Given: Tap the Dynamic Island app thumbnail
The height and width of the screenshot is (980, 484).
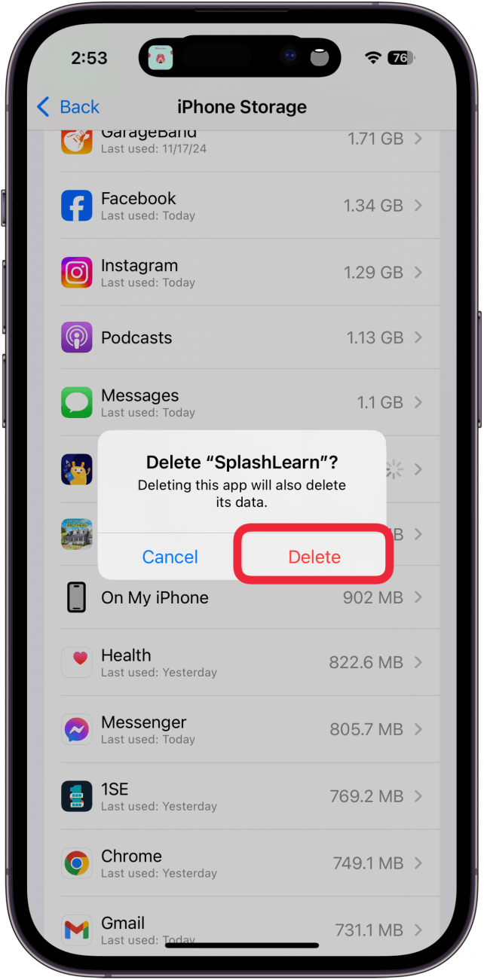Looking at the screenshot, I should click(160, 58).
